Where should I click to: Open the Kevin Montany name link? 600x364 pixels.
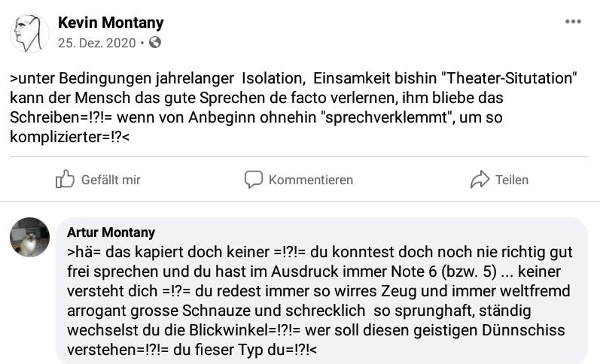111,23
